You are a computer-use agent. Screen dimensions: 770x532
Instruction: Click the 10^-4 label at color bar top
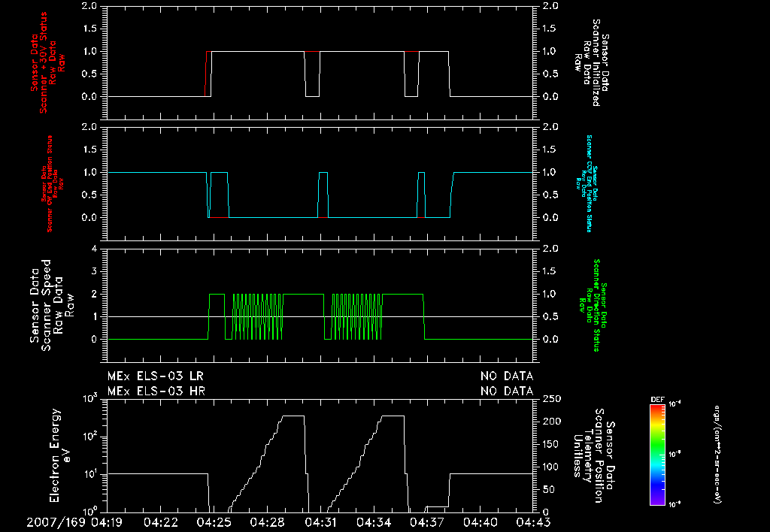(675, 404)
